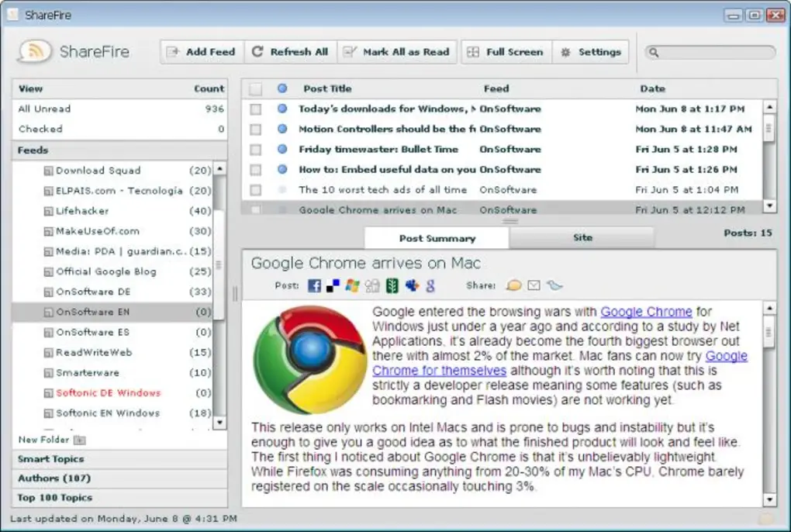This screenshot has width=791, height=532.
Task: Check the "Today's downloads for Windows" post
Action: coord(256,109)
